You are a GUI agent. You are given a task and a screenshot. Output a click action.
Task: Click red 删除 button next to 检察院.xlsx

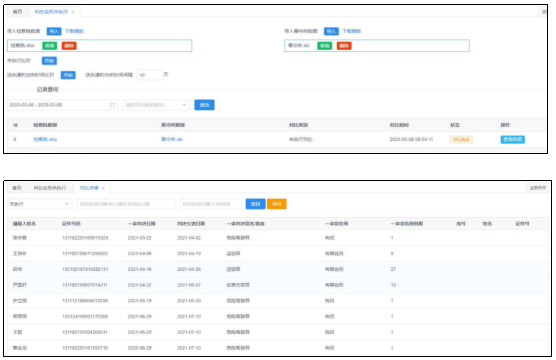pyautogui.click(x=69, y=46)
